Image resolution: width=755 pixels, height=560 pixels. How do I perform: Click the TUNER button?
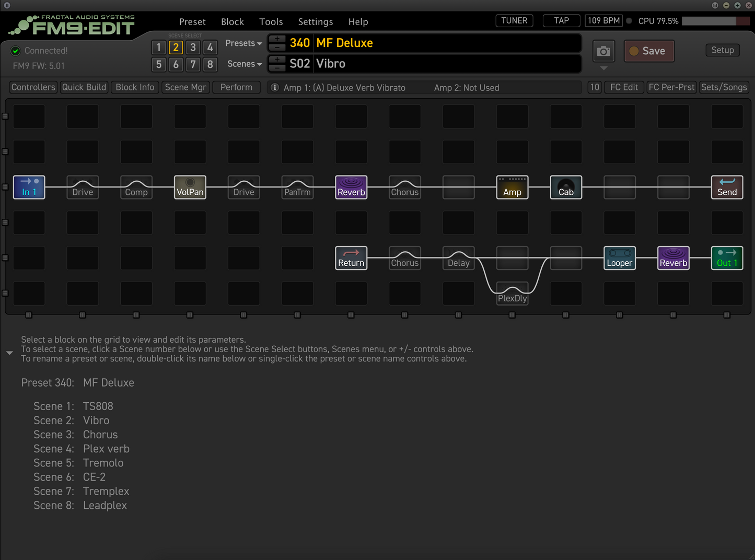pos(515,21)
